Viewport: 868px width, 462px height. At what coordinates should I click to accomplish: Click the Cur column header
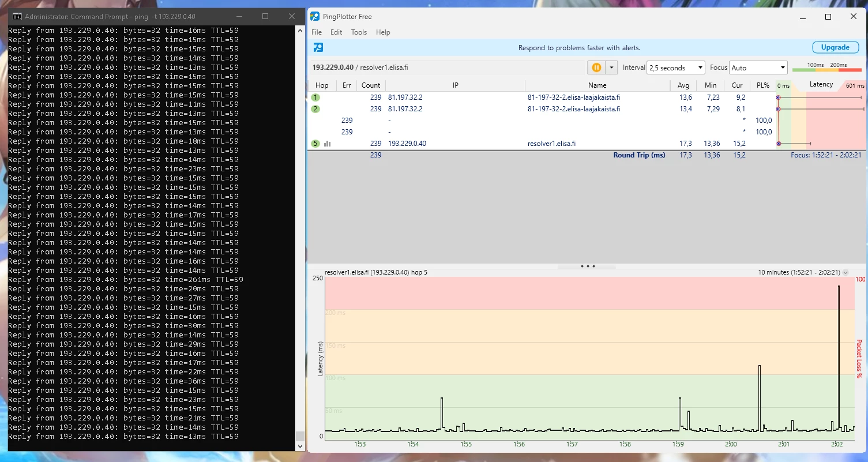[737, 85]
